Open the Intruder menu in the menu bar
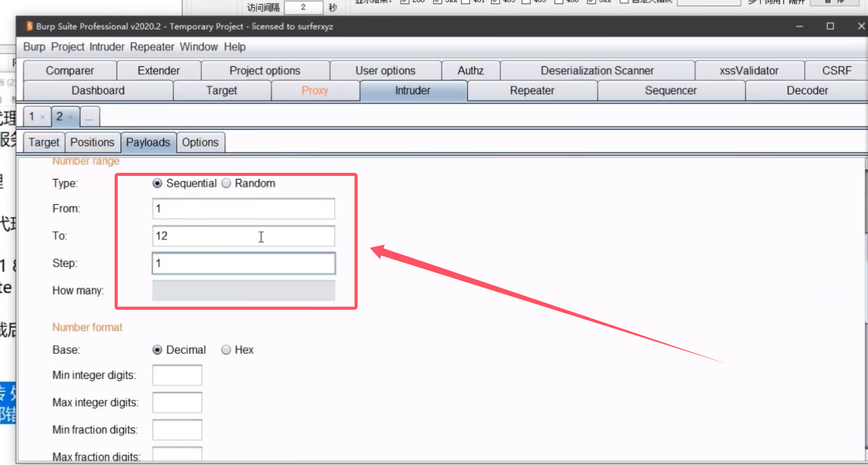 point(107,47)
